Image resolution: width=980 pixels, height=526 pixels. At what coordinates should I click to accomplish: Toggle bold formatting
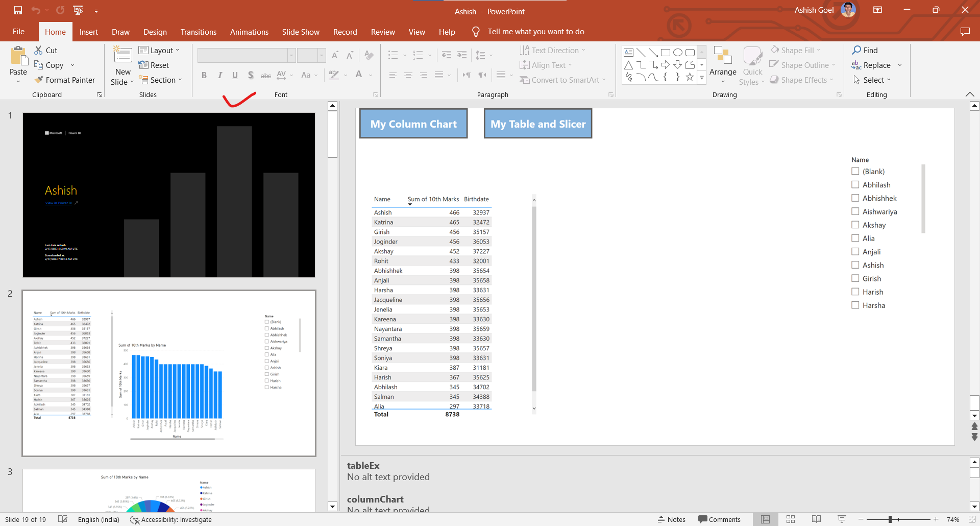click(204, 75)
